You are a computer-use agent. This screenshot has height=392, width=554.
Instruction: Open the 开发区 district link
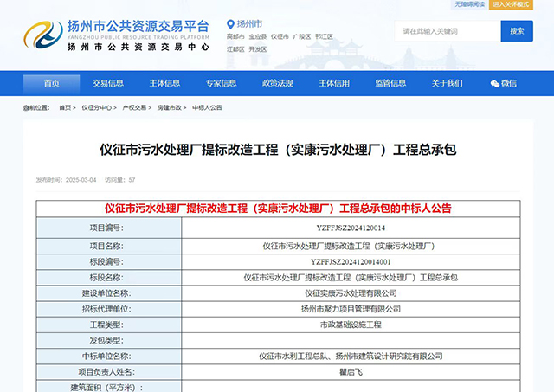coord(258,49)
